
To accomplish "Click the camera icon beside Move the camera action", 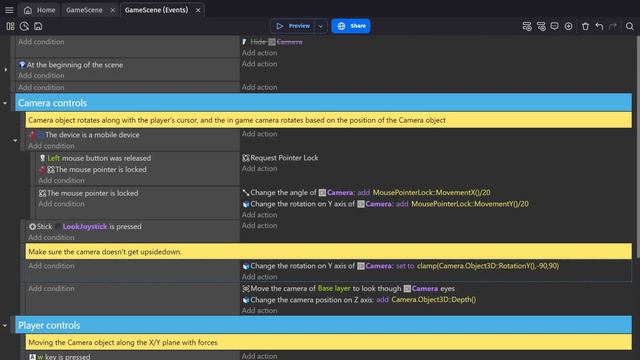I will 246,289.
